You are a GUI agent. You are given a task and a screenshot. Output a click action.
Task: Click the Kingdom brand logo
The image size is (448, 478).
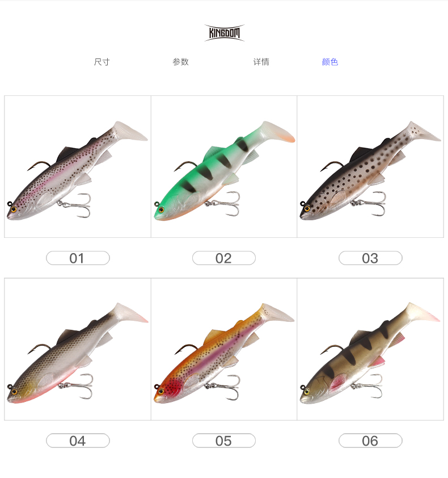pyautogui.click(x=224, y=32)
